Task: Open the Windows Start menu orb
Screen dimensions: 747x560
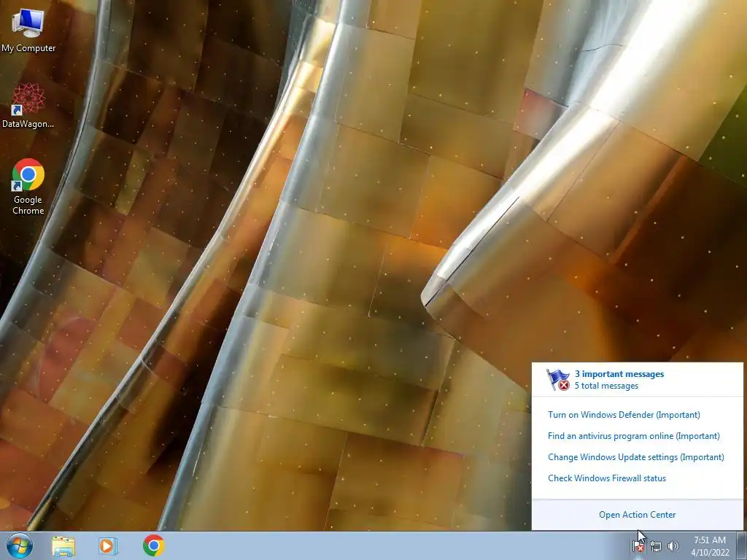Action: 20,545
